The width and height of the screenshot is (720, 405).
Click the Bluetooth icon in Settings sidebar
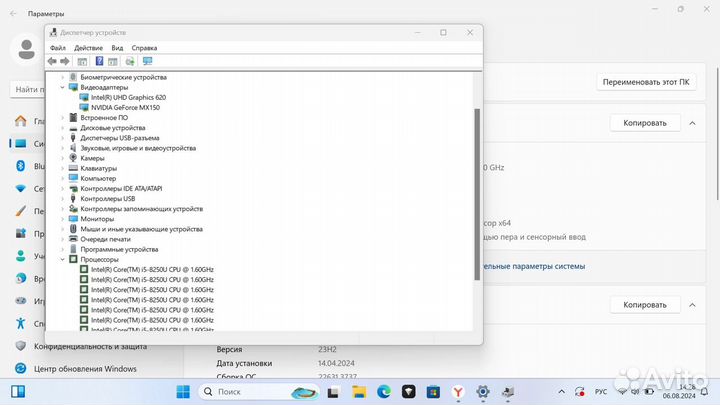[21, 166]
